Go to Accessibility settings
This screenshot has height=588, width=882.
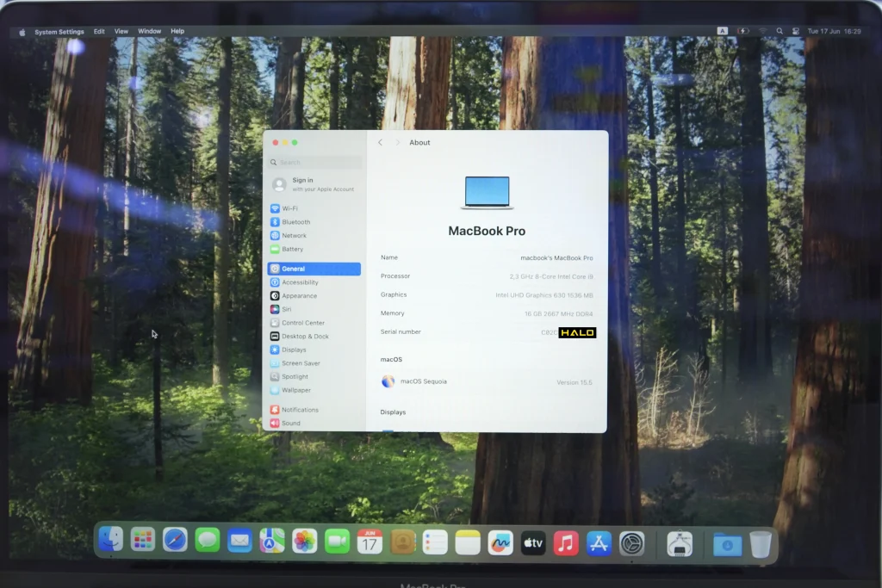(x=300, y=282)
